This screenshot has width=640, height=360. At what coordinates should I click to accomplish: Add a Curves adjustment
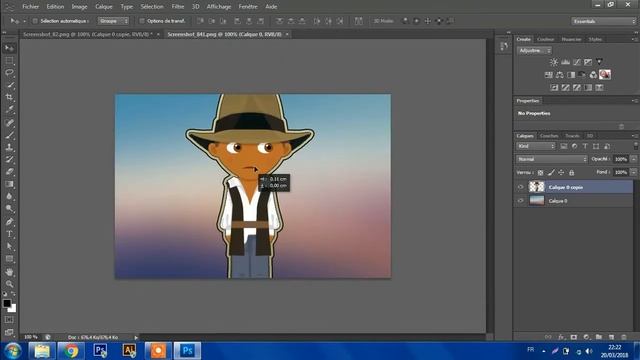click(x=577, y=62)
